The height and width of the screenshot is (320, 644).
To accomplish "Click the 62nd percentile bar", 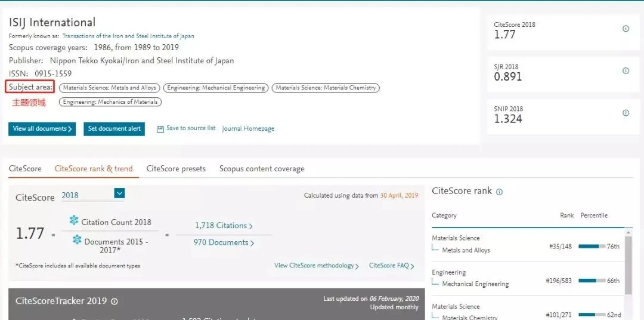I will click(x=592, y=315).
